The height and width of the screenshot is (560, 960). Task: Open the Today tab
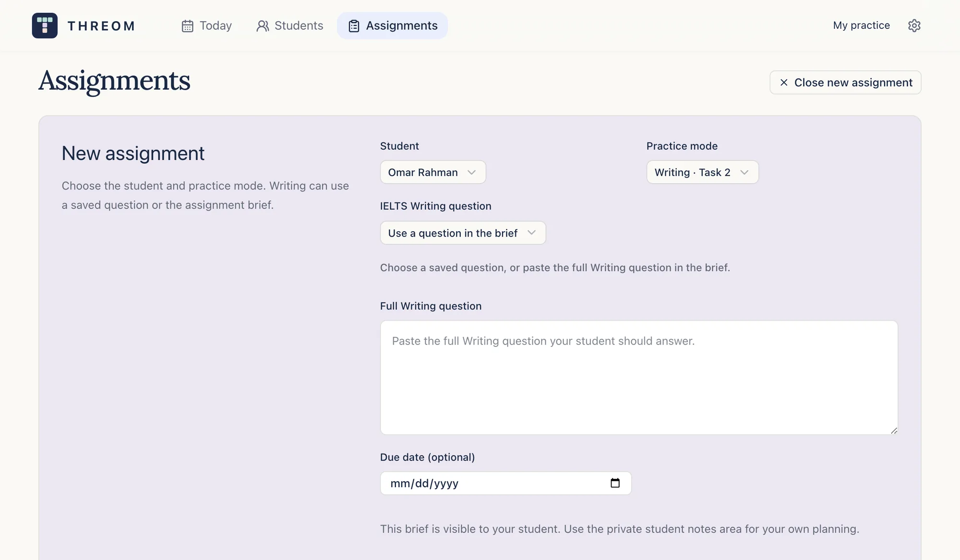coord(206,25)
